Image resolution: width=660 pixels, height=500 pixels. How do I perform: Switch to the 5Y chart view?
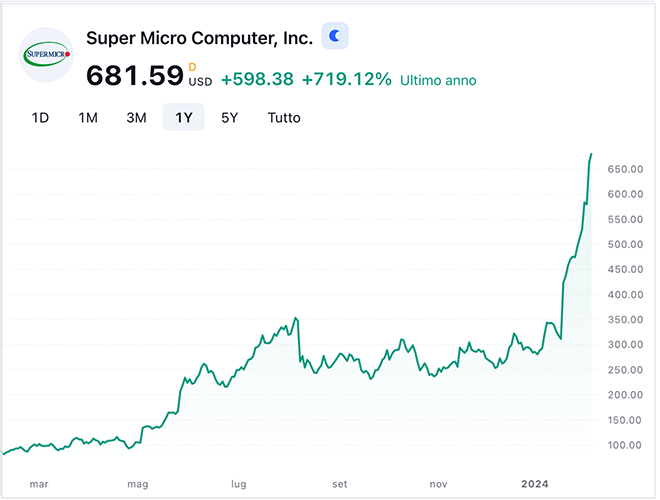[x=230, y=118]
